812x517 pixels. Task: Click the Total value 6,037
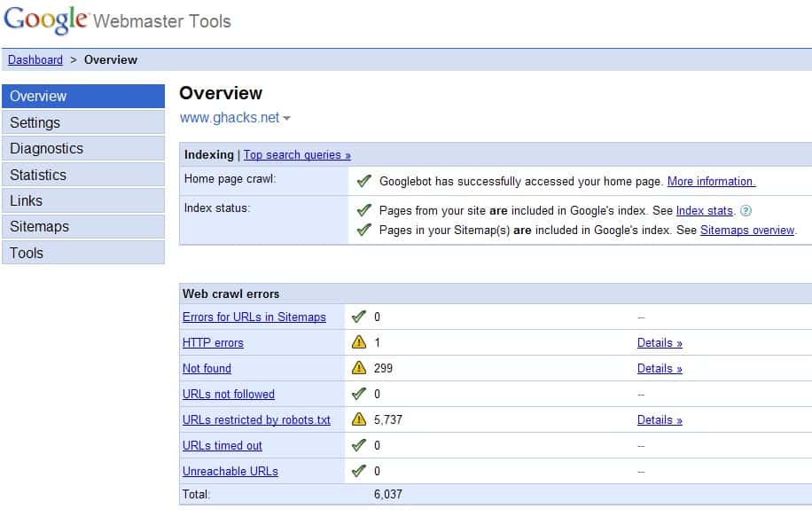(388, 494)
